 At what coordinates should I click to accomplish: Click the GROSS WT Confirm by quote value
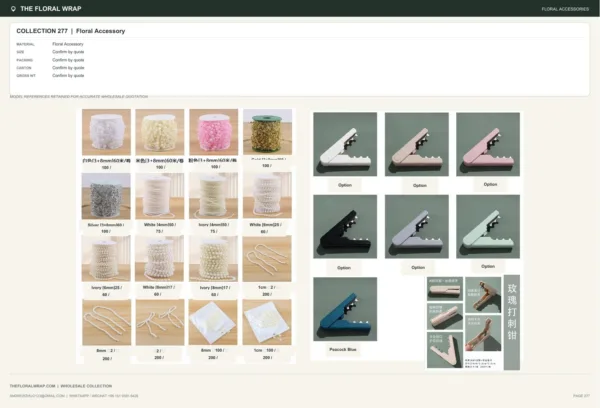click(68, 75)
